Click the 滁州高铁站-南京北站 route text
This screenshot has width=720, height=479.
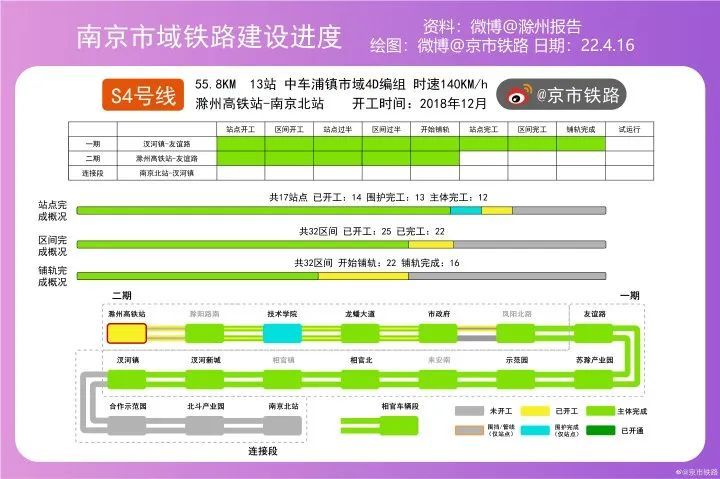pyautogui.click(x=259, y=103)
